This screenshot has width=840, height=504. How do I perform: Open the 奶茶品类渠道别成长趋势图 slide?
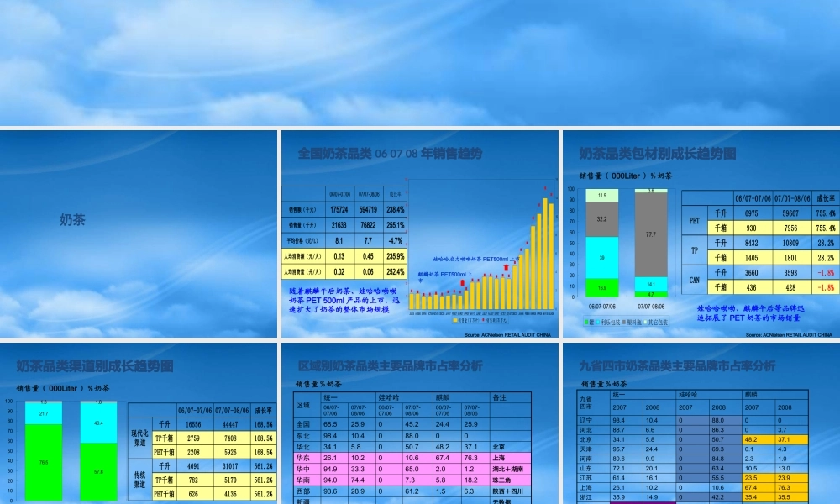pos(139,423)
